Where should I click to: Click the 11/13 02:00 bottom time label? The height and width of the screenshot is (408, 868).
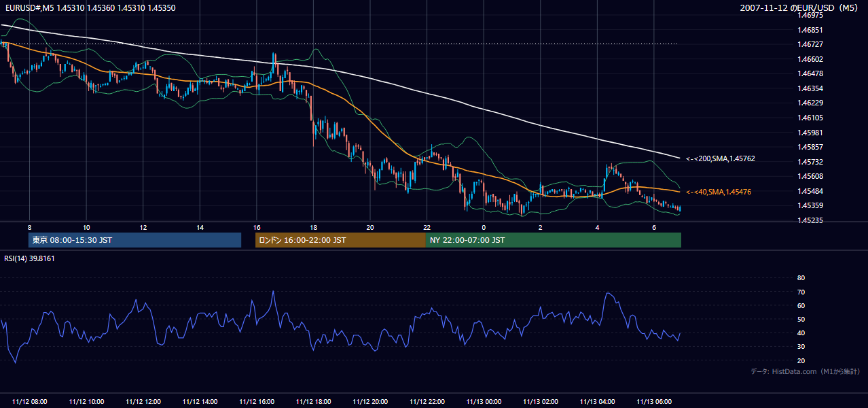click(540, 402)
